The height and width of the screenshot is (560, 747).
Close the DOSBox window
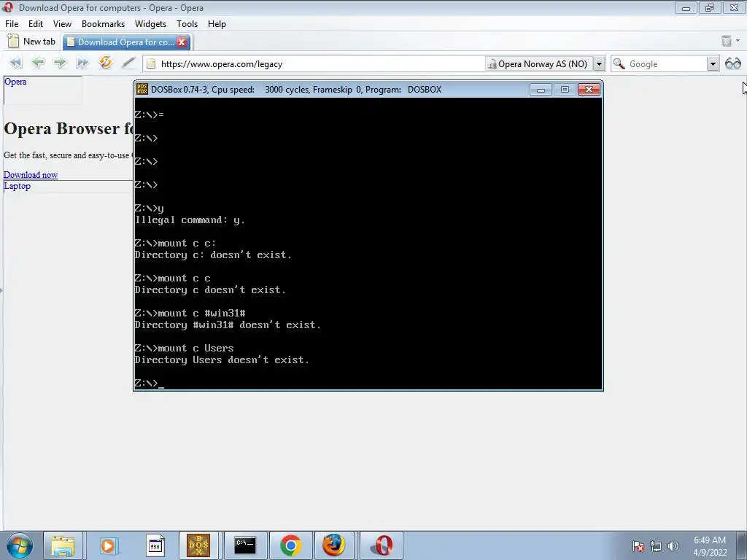(589, 90)
